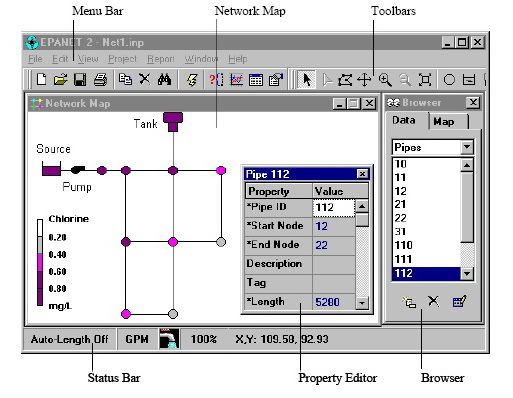Open the Project menu

[122, 59]
